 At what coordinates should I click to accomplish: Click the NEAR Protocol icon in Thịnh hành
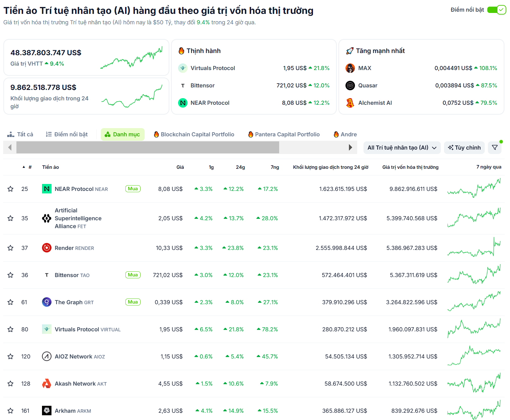183,103
